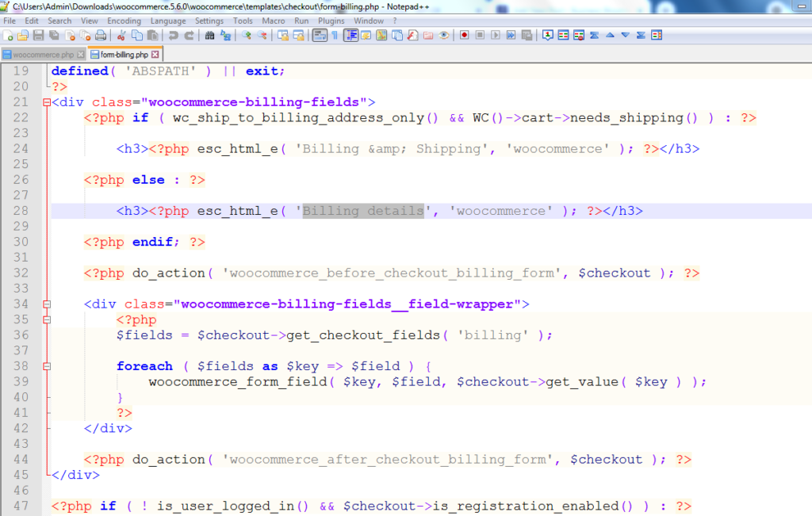Go to next difference down arrow
This screenshot has height=516, width=812.
pos(626,35)
